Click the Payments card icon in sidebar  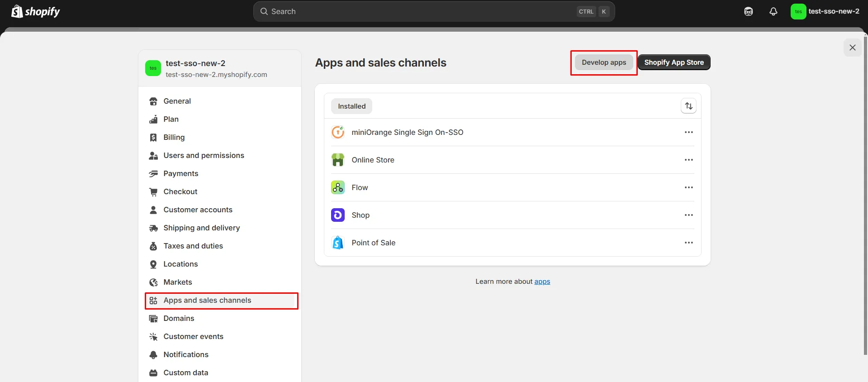pyautogui.click(x=153, y=174)
